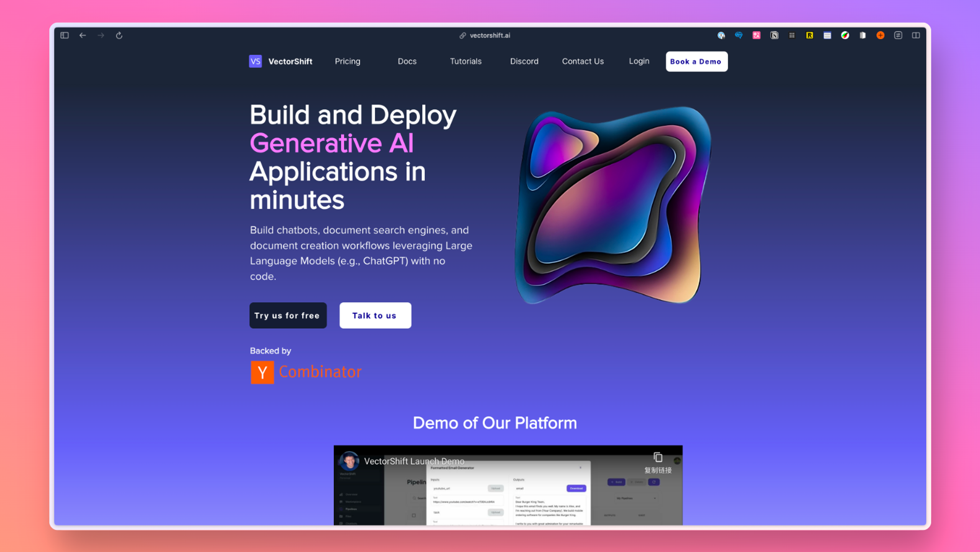980x552 pixels.
Task: Open the browser controls sliders icon
Action: (x=898, y=35)
